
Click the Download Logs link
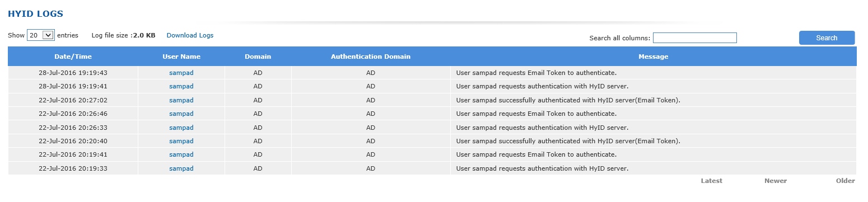[x=190, y=35]
